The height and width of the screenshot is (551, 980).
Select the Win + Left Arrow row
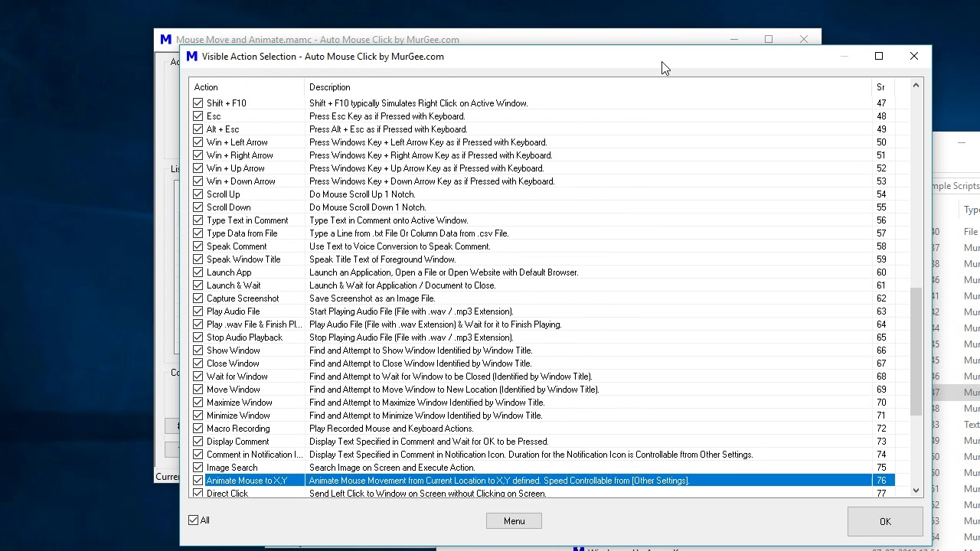click(x=542, y=142)
